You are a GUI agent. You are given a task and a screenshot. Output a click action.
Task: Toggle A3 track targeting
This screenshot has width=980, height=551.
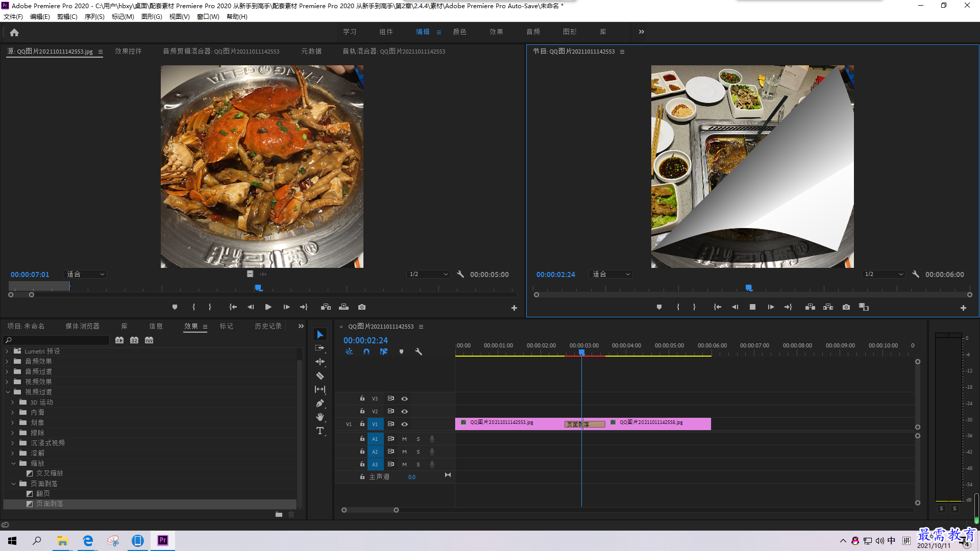tap(375, 464)
